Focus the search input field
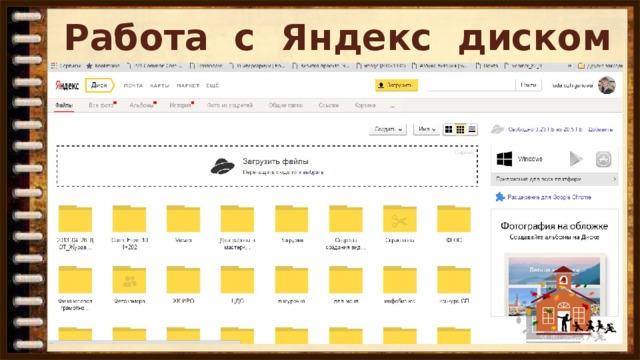Viewport: 640px width, 360px height. tap(471, 85)
